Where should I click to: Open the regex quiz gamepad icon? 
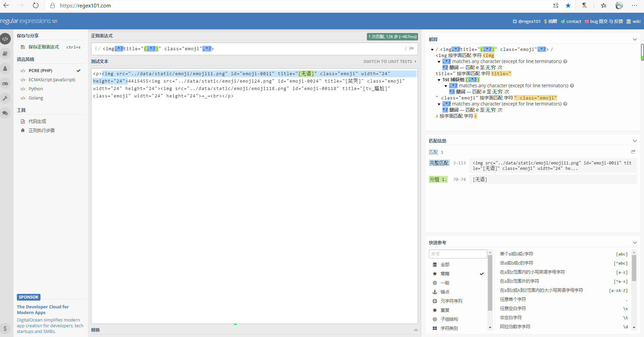pos(5,83)
